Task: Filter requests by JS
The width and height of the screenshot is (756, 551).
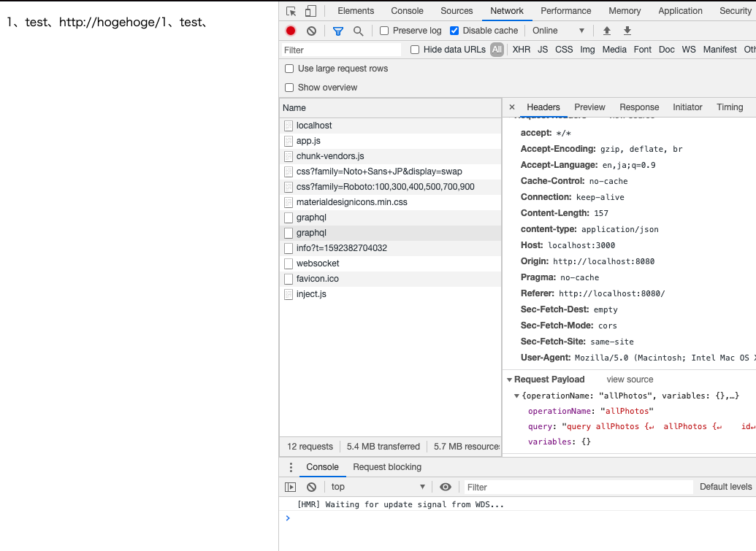Action: pyautogui.click(x=543, y=50)
